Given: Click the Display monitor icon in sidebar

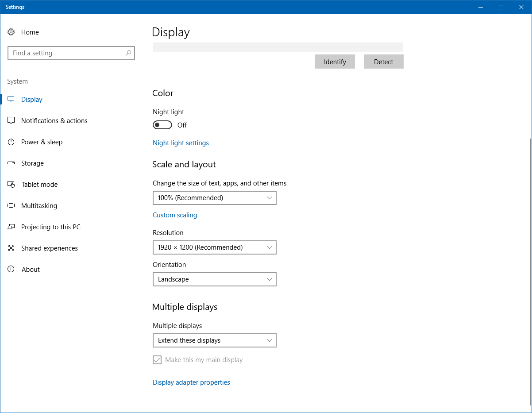Looking at the screenshot, I should pyautogui.click(x=12, y=100).
